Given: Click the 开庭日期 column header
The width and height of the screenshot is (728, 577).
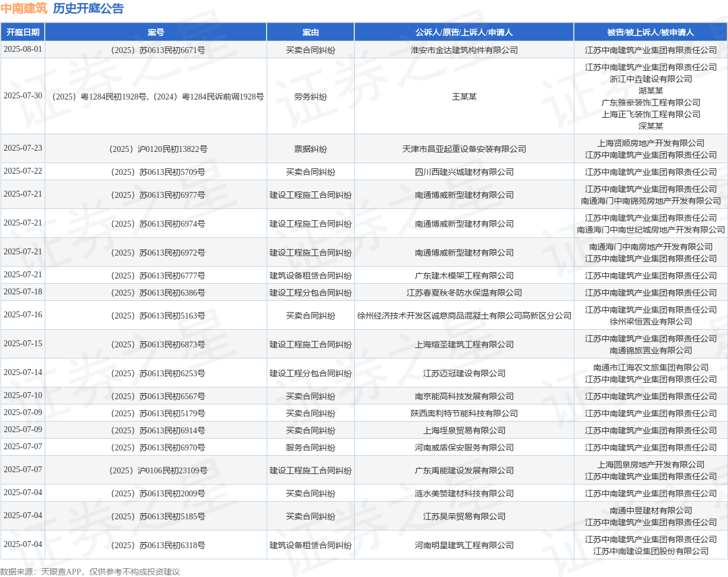Looking at the screenshot, I should [x=23, y=32].
